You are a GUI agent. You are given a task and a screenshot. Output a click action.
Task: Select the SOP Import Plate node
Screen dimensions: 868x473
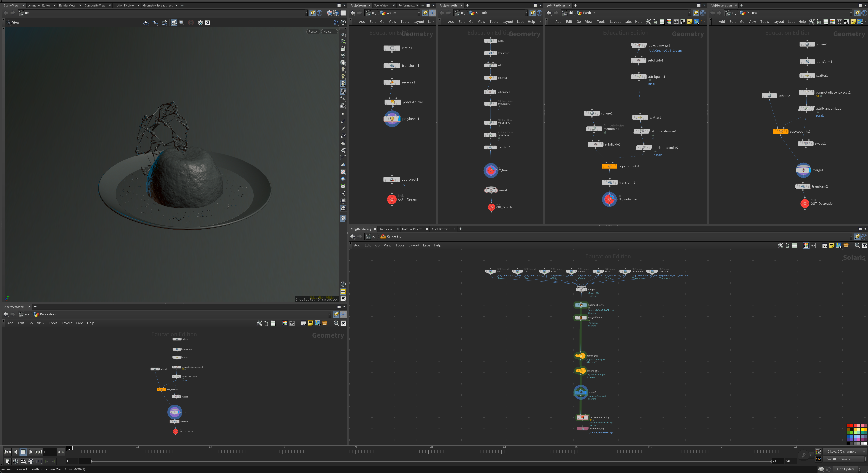544,271
